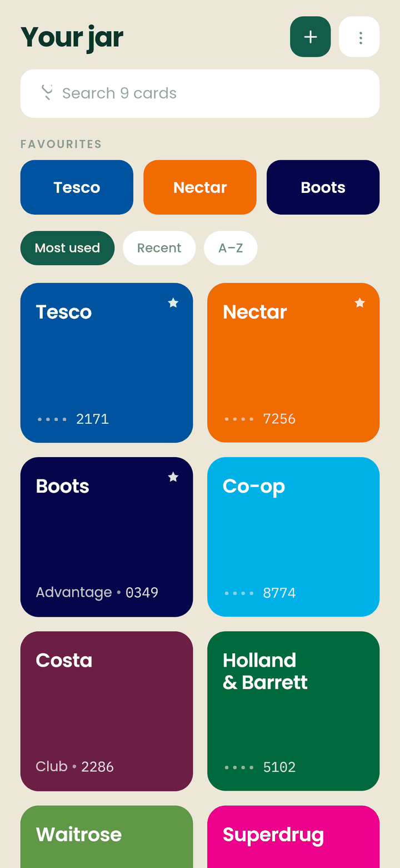The width and height of the screenshot is (400, 868).
Task: Open the Holland & Barrett card
Action: tap(293, 711)
